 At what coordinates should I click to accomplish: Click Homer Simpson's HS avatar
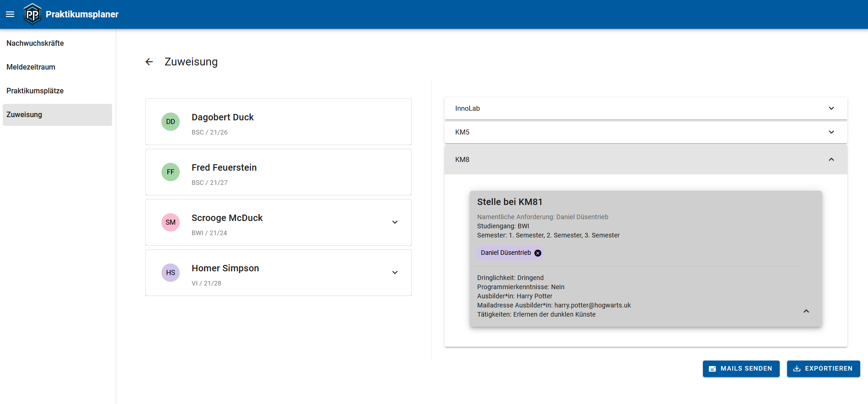(x=171, y=273)
